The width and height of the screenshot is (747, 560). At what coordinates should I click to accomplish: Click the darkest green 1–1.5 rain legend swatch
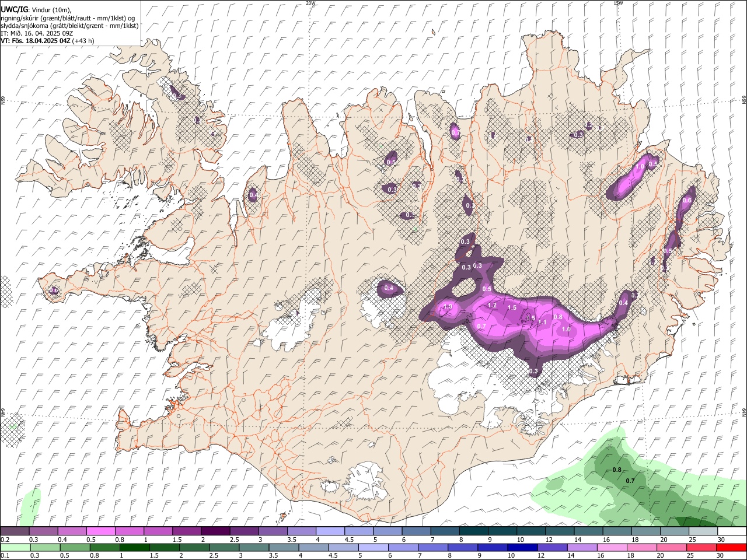135,547
